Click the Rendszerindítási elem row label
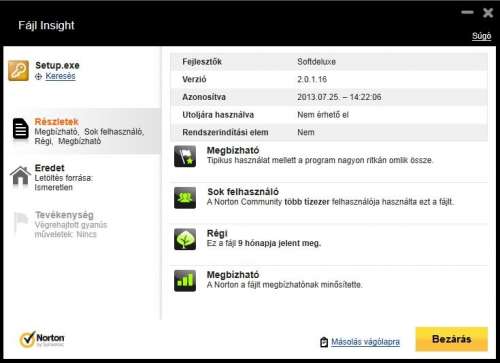Image resolution: width=500 pixels, height=363 pixels. tap(225, 132)
